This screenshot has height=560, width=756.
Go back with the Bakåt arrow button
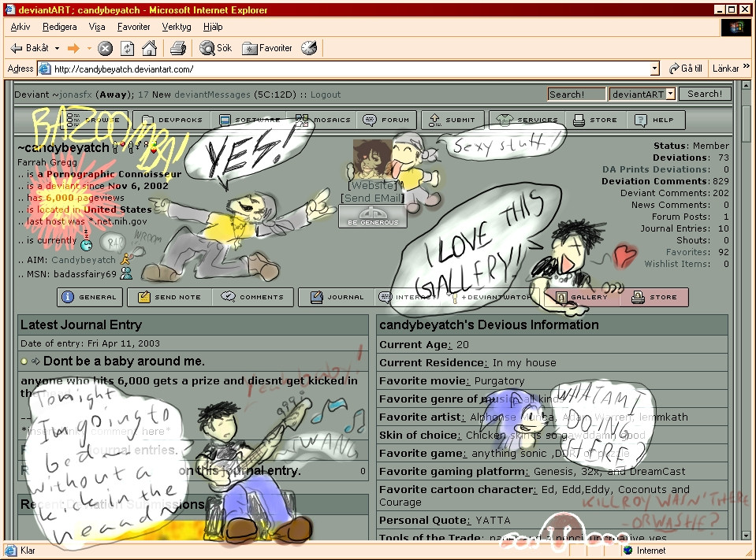point(29,48)
